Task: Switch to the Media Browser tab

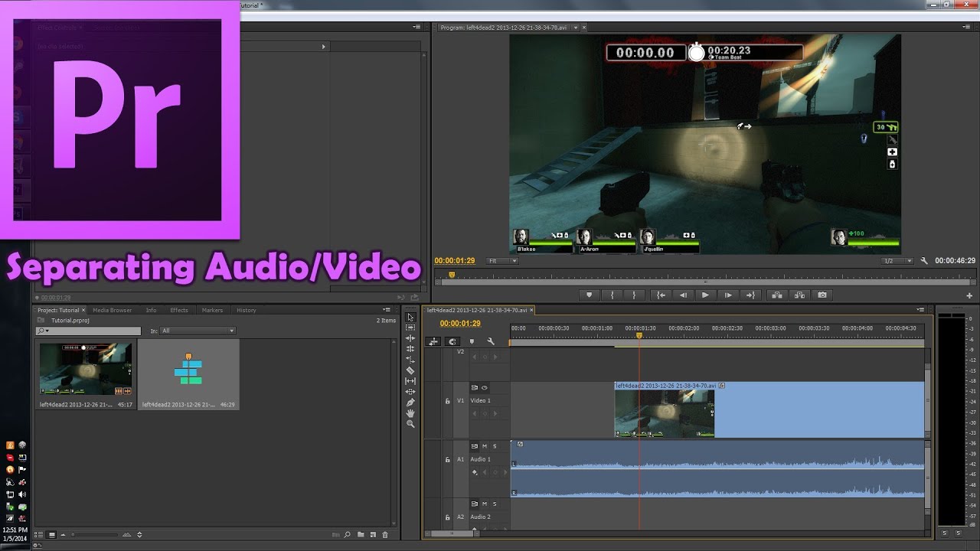Action: (x=112, y=310)
